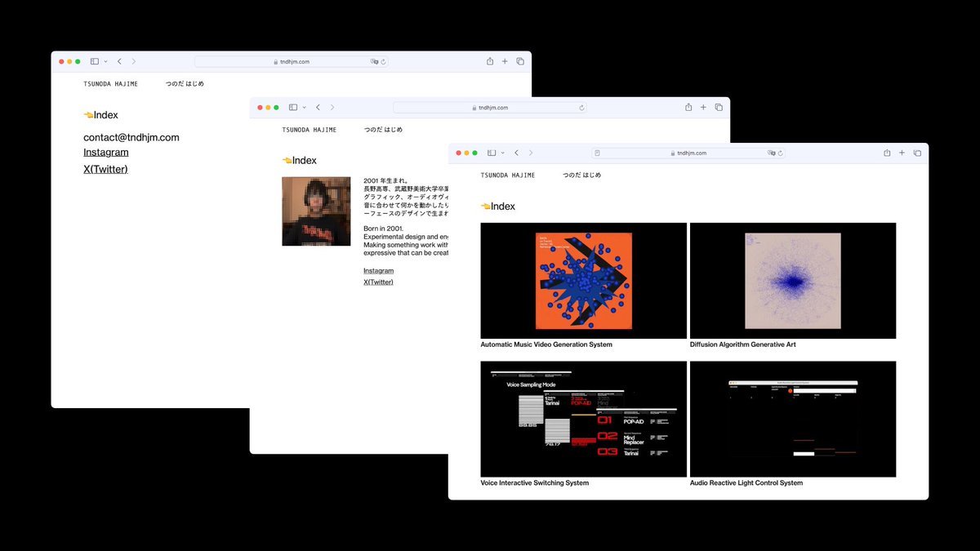Expand sidebar dropdown arrow in front Safari window
The height and width of the screenshot is (551, 980).
[x=502, y=153]
